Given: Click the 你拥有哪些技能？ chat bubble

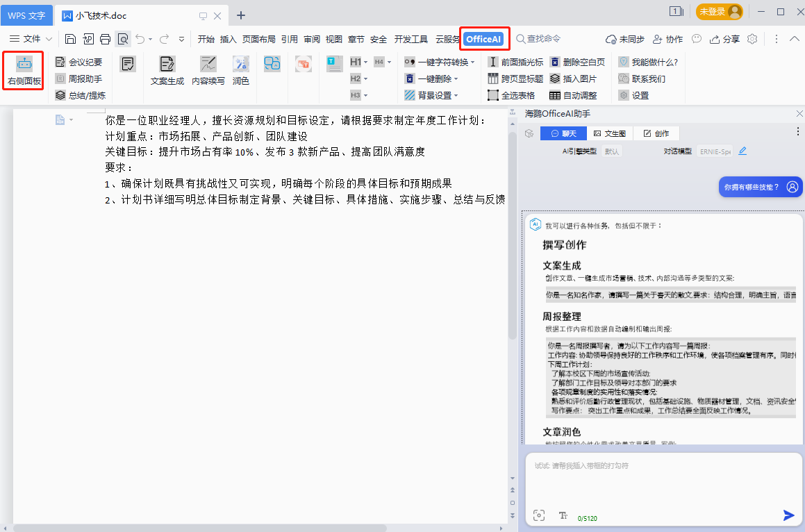Looking at the screenshot, I should [760, 187].
